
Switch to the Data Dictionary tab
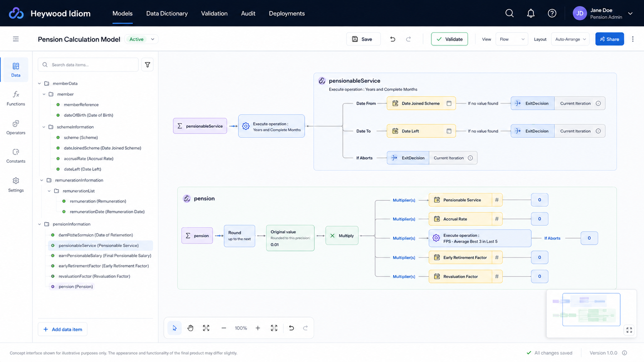167,13
